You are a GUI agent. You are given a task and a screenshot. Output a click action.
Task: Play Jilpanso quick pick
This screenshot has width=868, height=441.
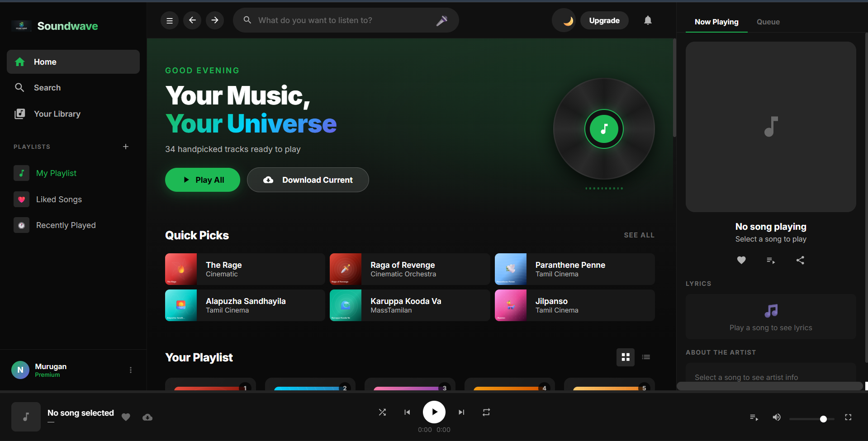coord(575,305)
